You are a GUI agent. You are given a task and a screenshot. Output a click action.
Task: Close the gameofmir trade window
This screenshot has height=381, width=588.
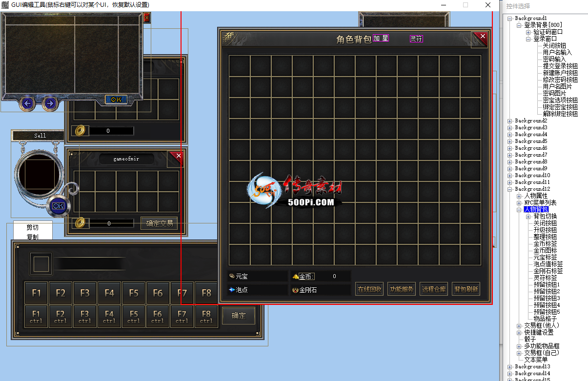click(176, 158)
